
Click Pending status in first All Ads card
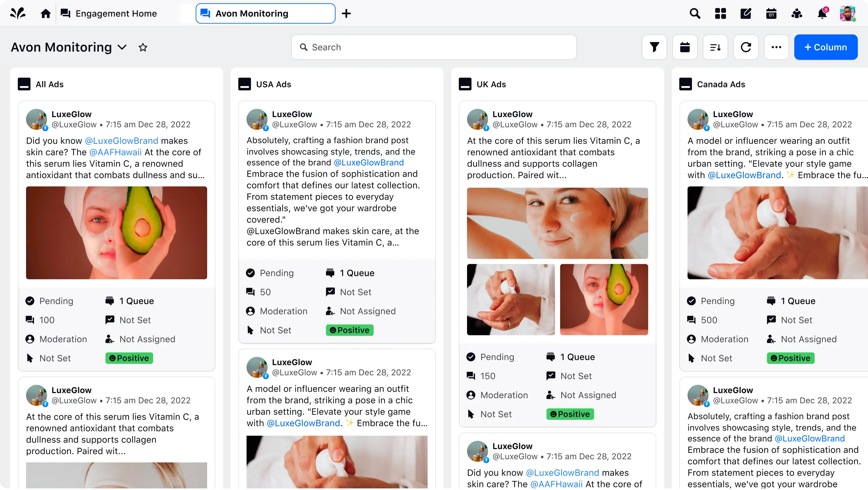click(50, 301)
